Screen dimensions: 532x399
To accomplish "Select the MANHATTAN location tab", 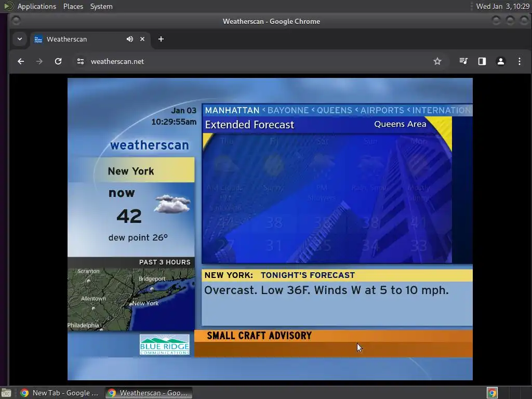I will 232,110.
